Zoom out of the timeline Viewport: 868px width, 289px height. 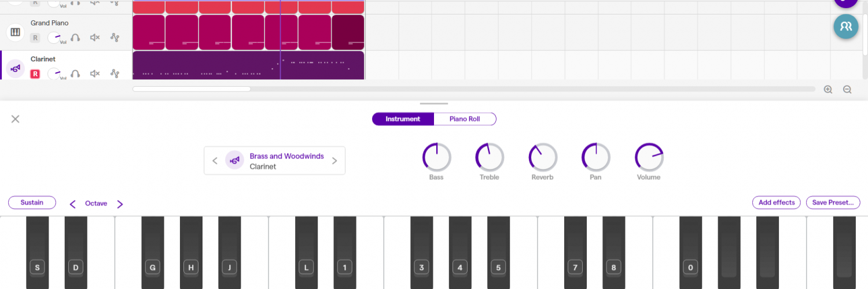point(847,90)
